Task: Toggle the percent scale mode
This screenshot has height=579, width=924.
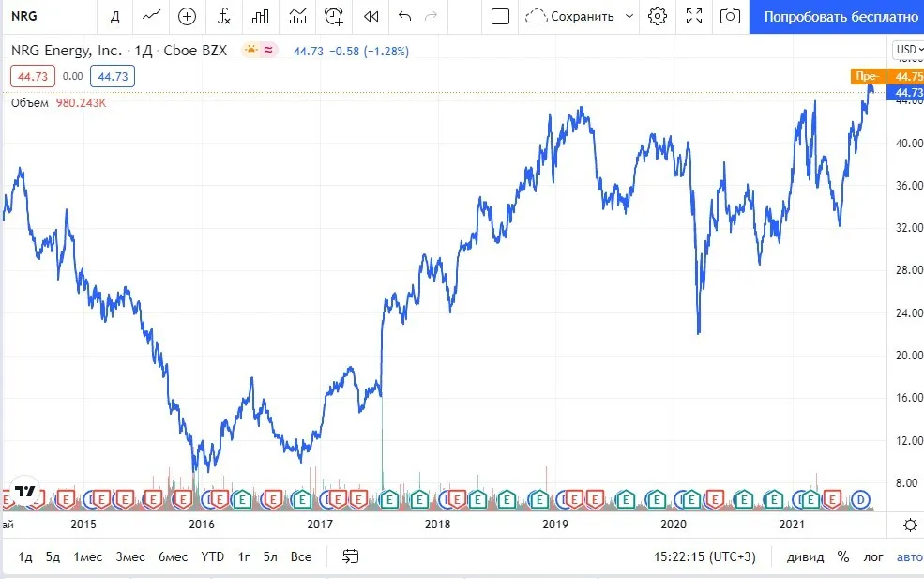Action: [843, 556]
